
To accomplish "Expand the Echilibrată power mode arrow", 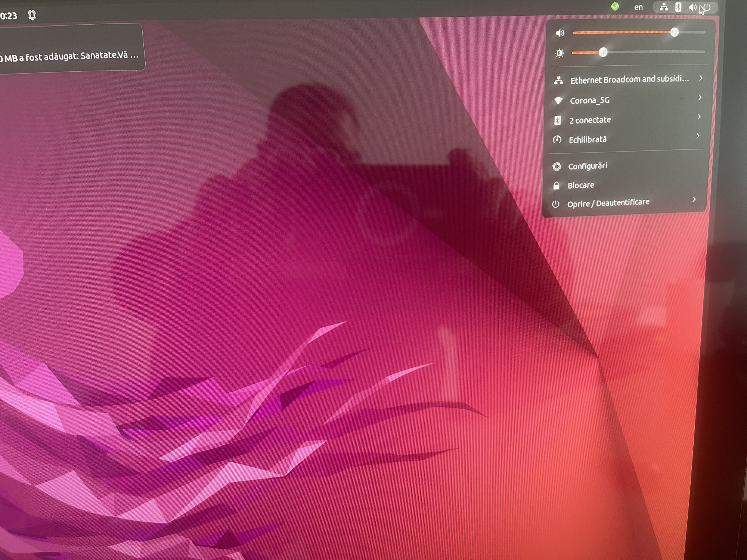I will [x=698, y=136].
